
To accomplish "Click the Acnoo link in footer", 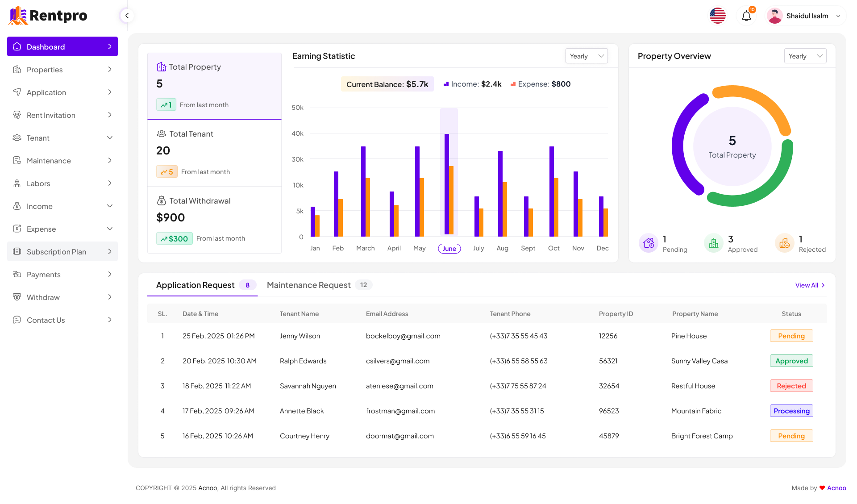I will coord(836,488).
